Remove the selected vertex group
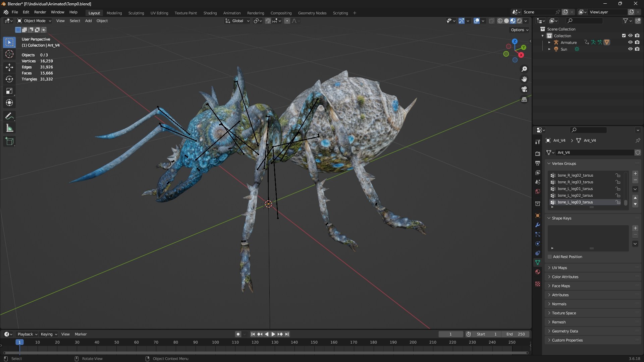Viewport: 644px width, 362px height. [635, 180]
